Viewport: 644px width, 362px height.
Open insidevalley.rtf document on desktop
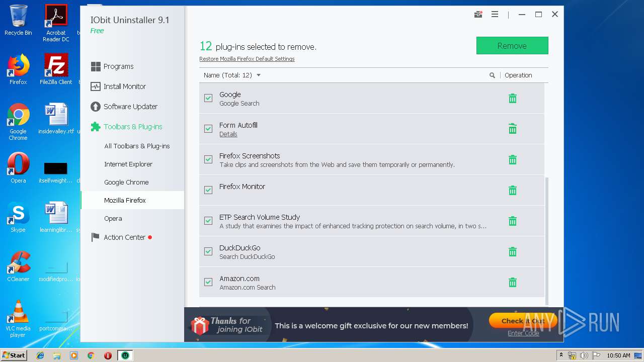tap(56, 119)
